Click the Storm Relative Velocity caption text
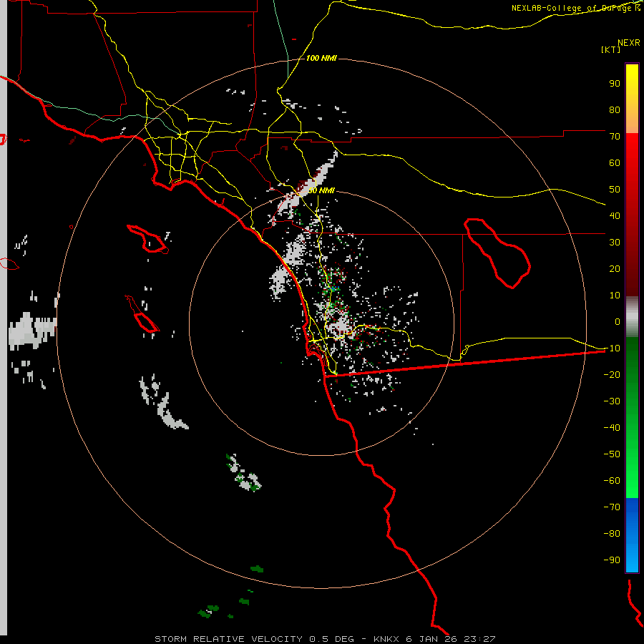This screenshot has width=644, height=644. [x=325, y=639]
